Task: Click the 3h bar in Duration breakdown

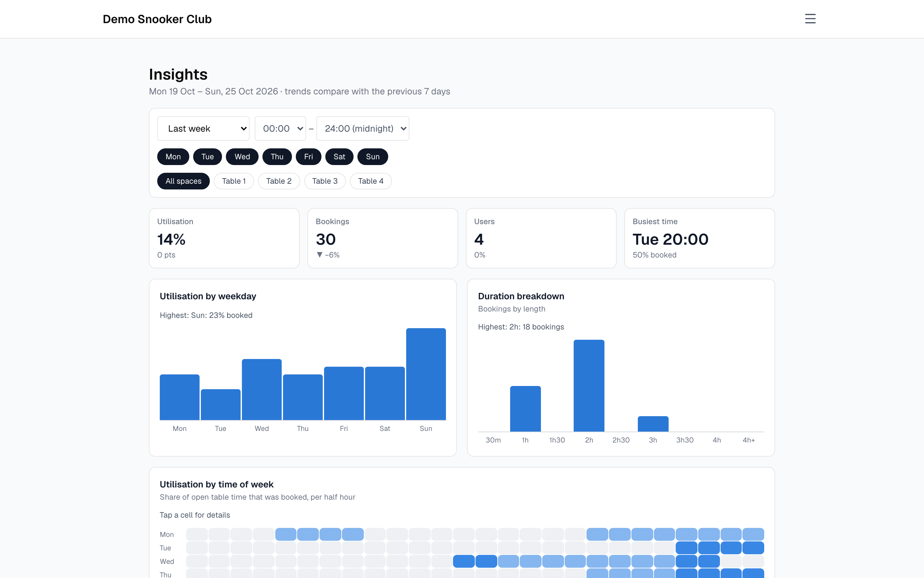Action: [x=653, y=424]
